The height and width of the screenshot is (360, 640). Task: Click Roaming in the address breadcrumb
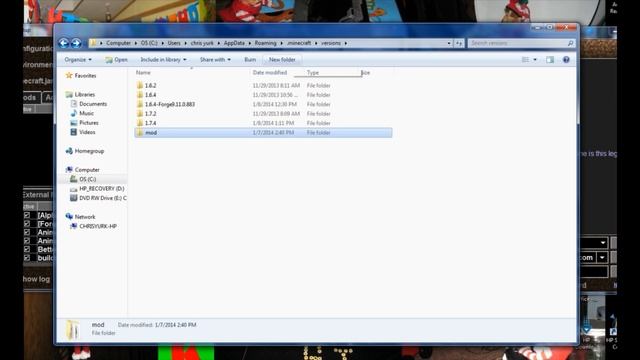pyautogui.click(x=265, y=43)
